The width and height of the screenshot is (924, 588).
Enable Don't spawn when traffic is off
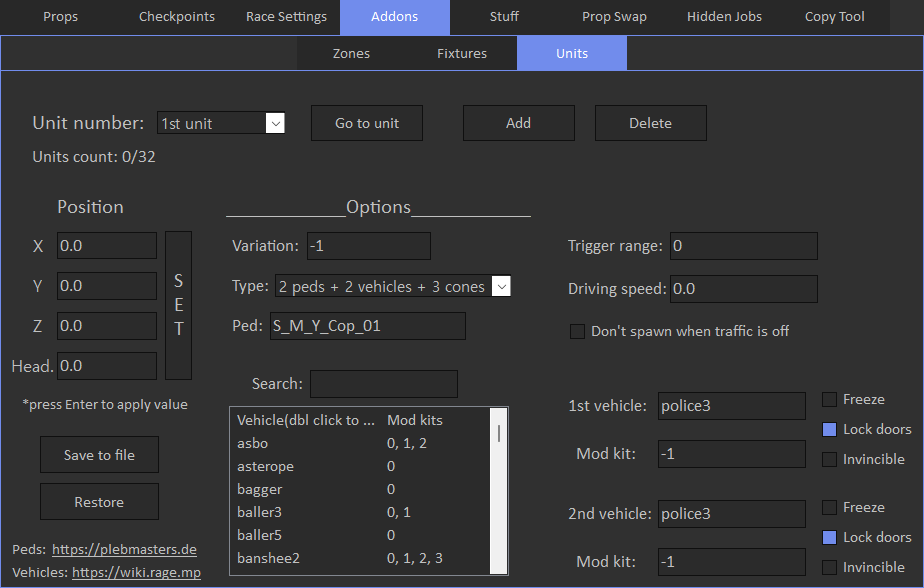tap(578, 331)
